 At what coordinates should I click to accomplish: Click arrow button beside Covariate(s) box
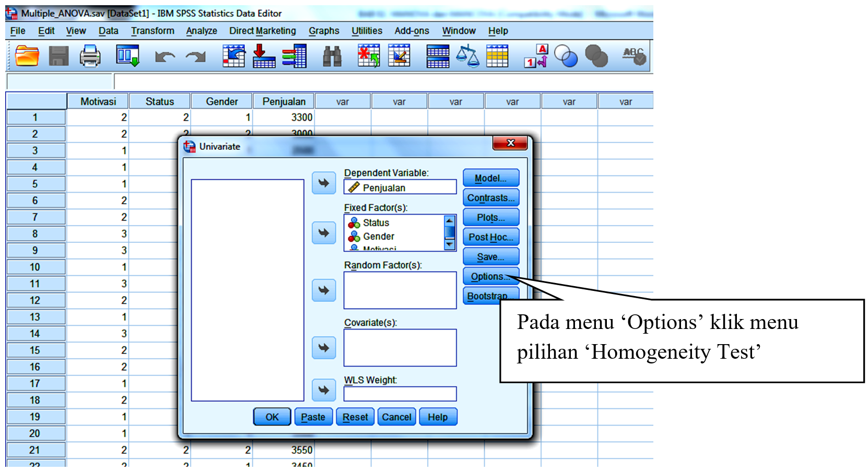point(324,348)
